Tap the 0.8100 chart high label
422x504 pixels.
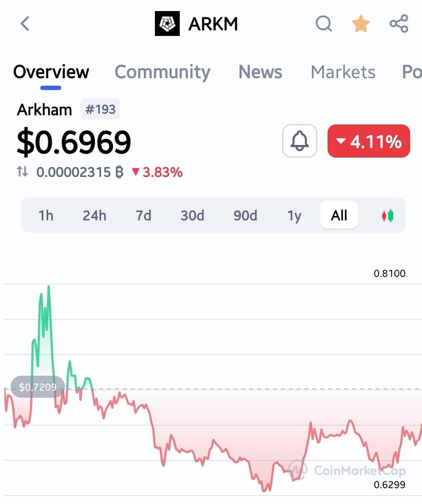coord(390,273)
